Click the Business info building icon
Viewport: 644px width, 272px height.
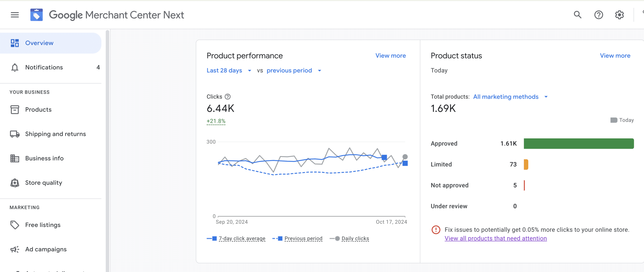point(15,159)
